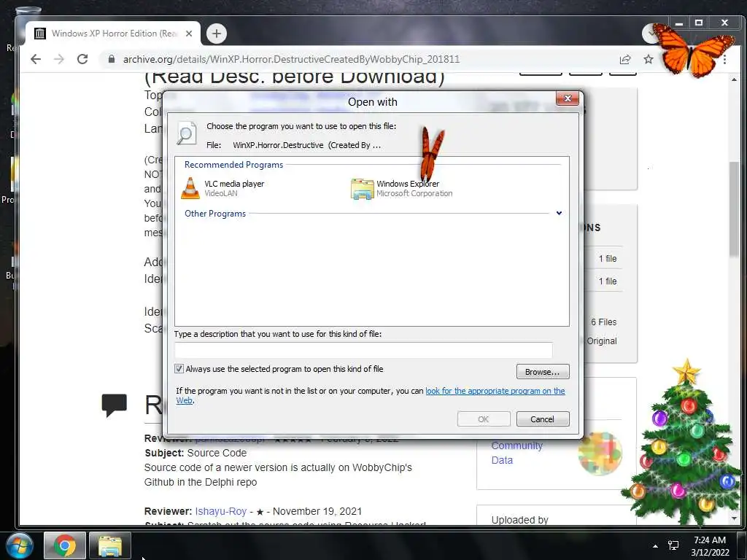Select the archive.org URL in address bar

[x=291, y=59]
